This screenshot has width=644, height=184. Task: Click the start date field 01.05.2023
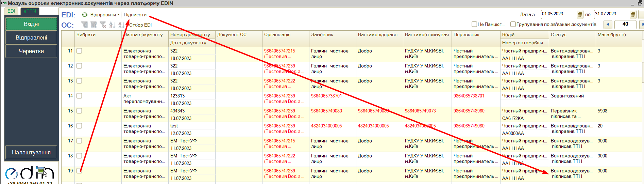pyautogui.click(x=558, y=14)
